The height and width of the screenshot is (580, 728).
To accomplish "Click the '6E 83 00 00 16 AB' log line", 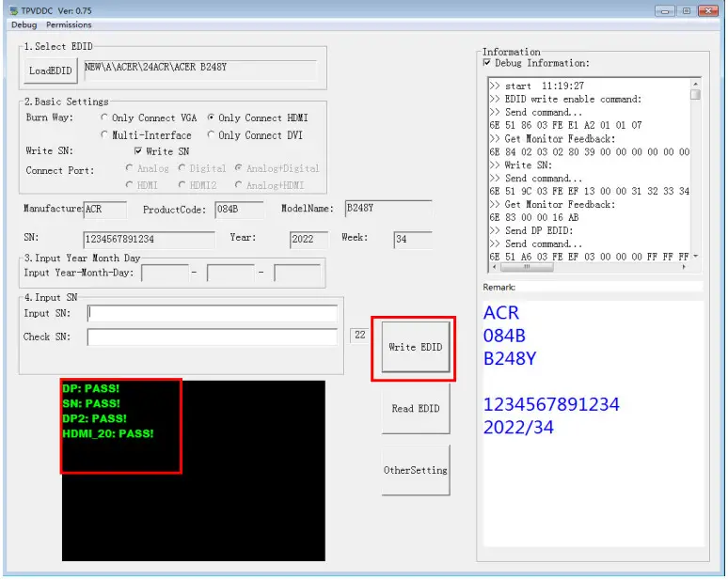I will tap(534, 217).
